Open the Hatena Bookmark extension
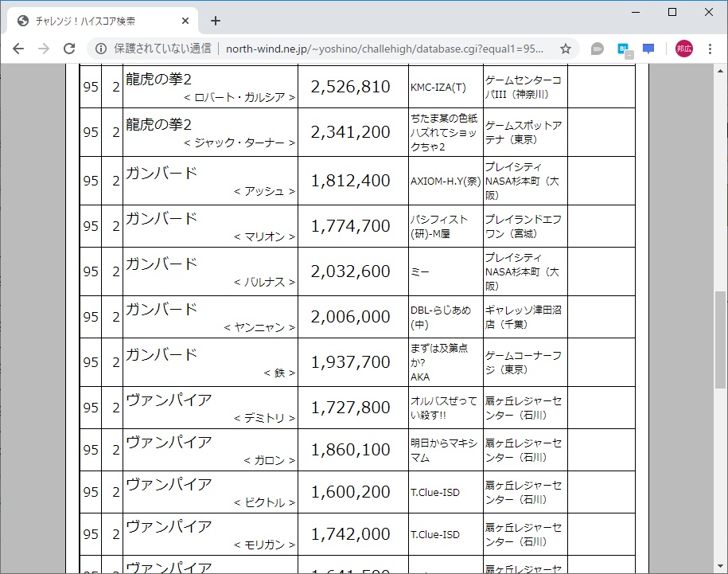Image resolution: width=728 pixels, height=574 pixels. (624, 48)
